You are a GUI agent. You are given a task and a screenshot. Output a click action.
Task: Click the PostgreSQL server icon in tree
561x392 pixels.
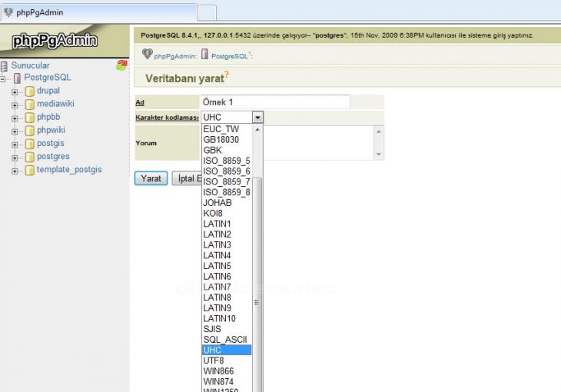17,78
